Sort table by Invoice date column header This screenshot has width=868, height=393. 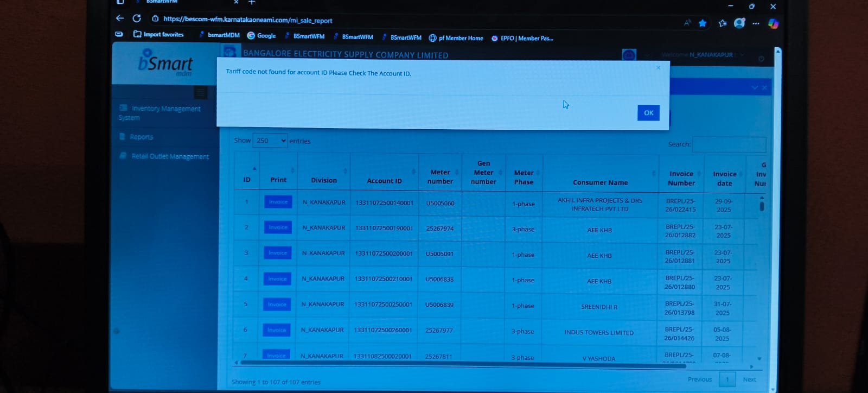[x=725, y=174]
